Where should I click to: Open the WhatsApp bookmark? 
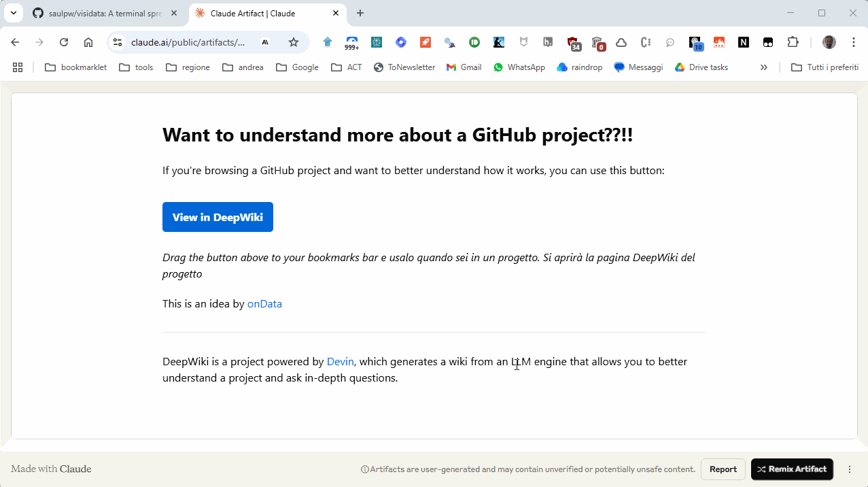(519, 67)
